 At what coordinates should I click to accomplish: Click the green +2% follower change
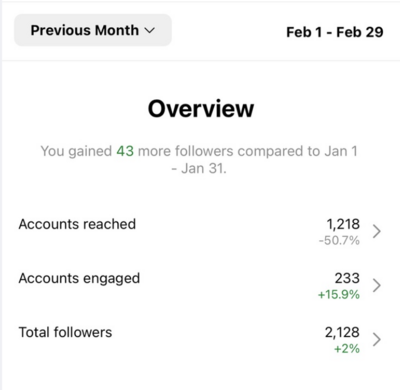point(347,349)
